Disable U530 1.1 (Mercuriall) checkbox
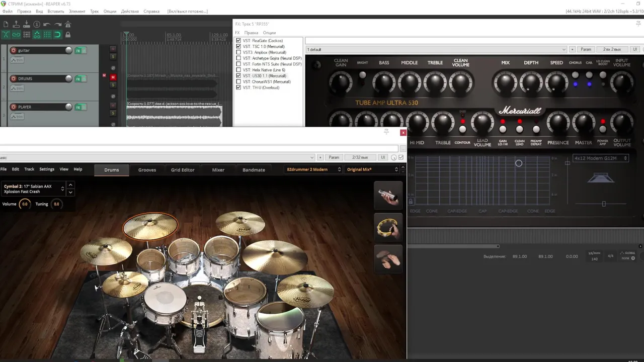644x362 pixels. tap(238, 76)
